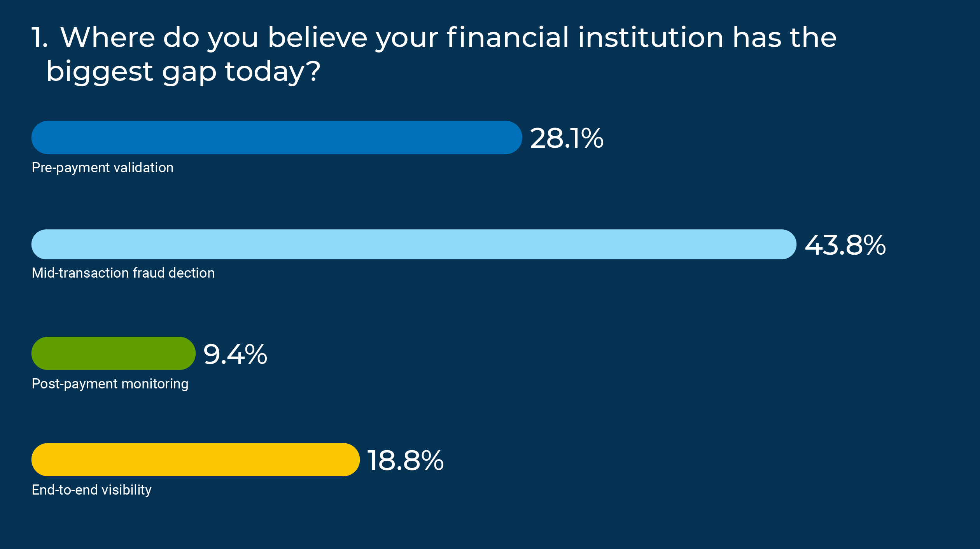
Task: Select the 28.1% value label
Action: [x=567, y=138]
